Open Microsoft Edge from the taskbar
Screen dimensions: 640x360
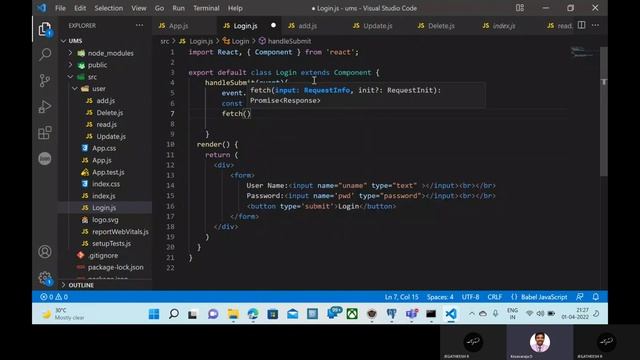pyautogui.click(x=253, y=314)
